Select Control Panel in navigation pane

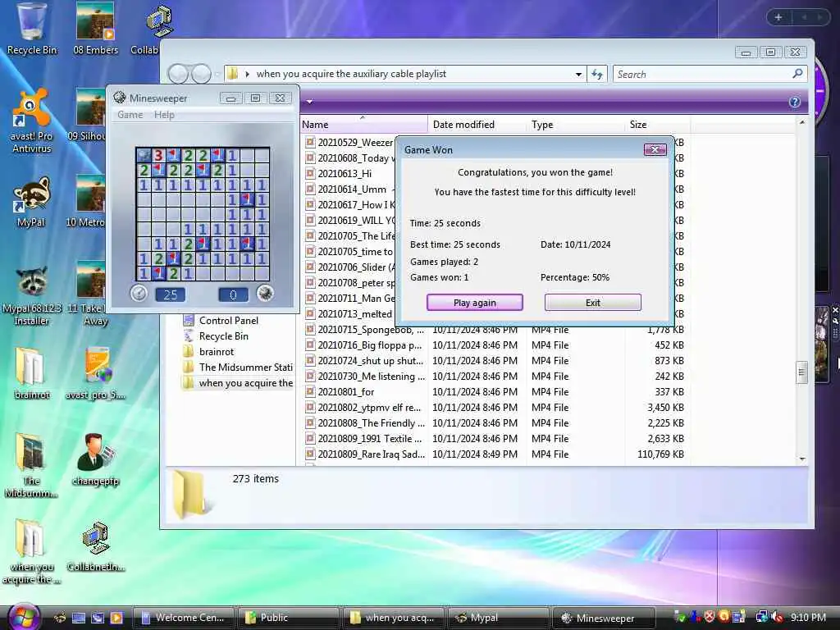click(229, 321)
